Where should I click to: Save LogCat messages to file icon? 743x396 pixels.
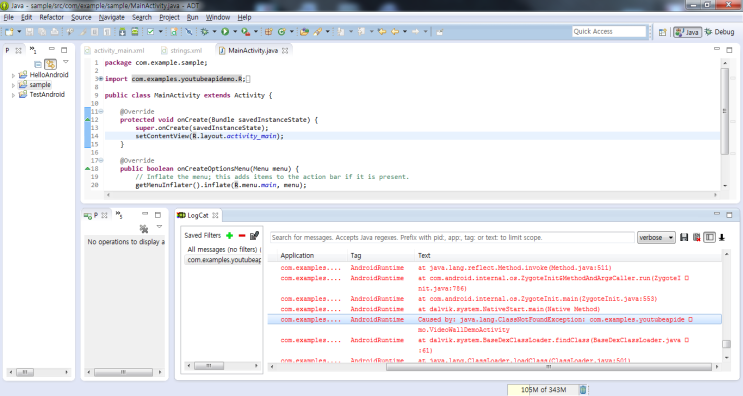click(x=684, y=237)
